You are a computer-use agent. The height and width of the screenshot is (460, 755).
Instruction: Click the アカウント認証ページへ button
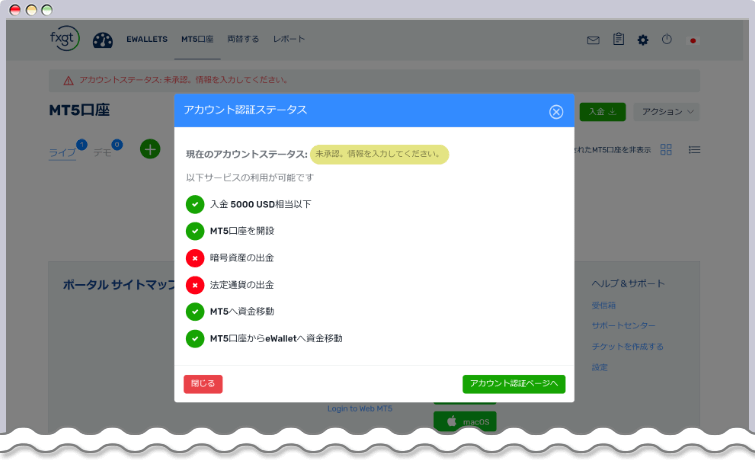tap(514, 384)
